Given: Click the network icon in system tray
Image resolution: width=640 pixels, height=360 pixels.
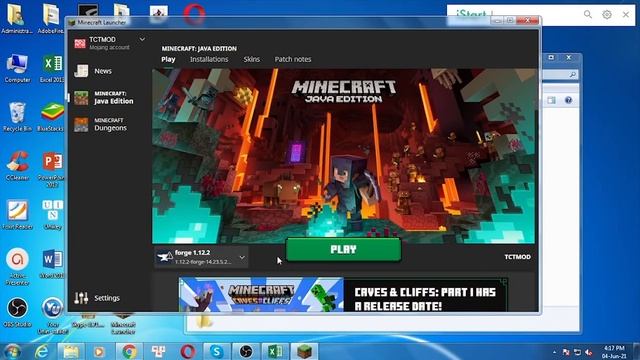Looking at the screenshot, I should pyautogui.click(x=577, y=352).
